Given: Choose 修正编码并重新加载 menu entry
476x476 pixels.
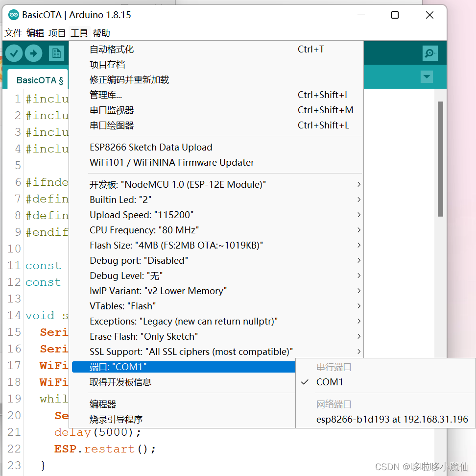Looking at the screenshot, I should coord(216,79).
